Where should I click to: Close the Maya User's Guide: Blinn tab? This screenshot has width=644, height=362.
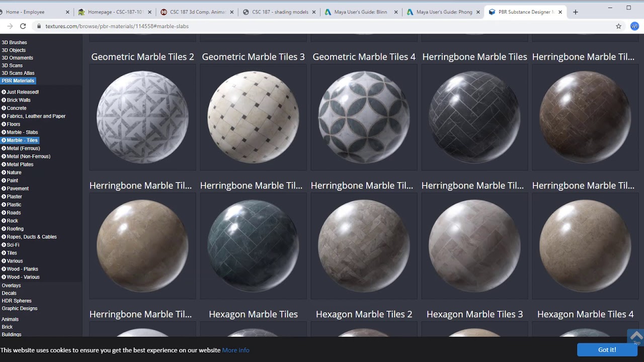coord(395,12)
